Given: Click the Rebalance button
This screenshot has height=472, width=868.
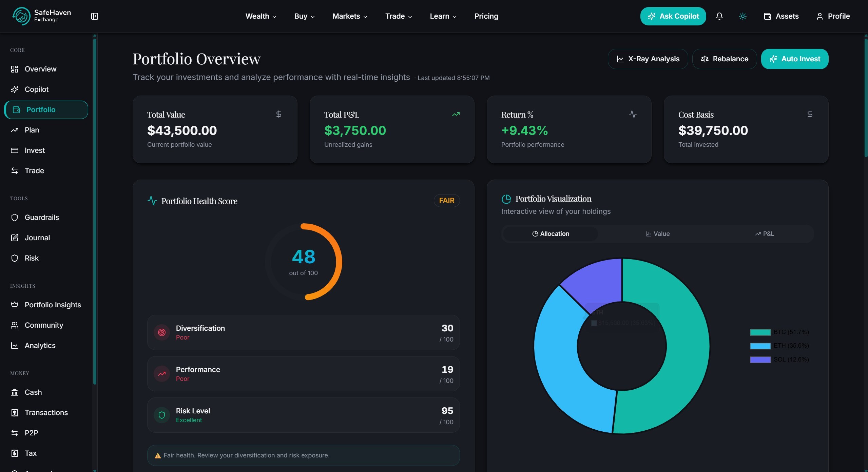Looking at the screenshot, I should (724, 59).
